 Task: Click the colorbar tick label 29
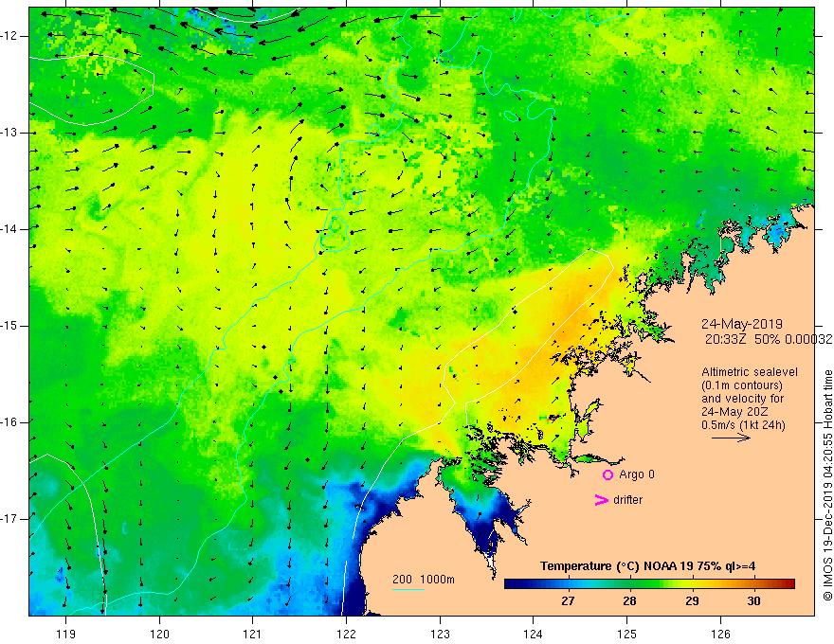pyautogui.click(x=692, y=601)
